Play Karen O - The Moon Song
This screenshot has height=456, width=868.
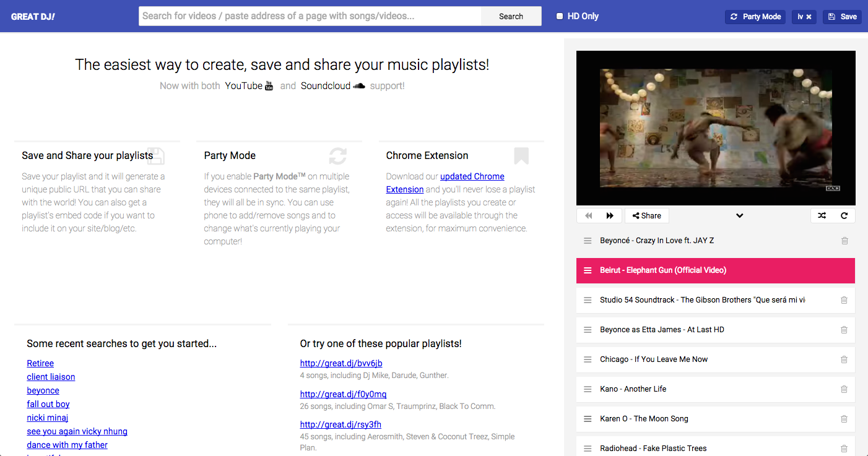pos(644,419)
